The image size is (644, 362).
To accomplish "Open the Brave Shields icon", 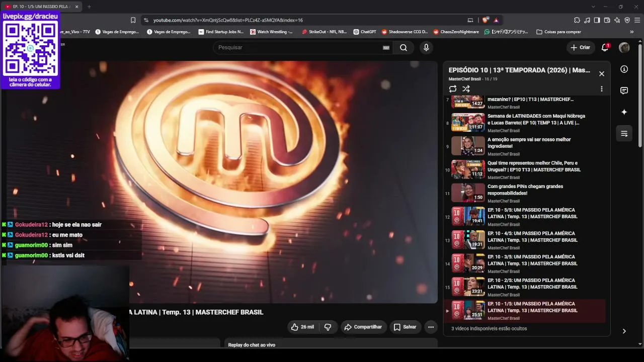I will 485,20.
